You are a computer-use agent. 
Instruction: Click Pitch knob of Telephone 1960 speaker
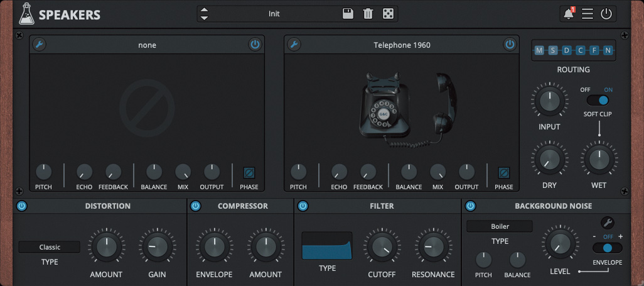(298, 172)
